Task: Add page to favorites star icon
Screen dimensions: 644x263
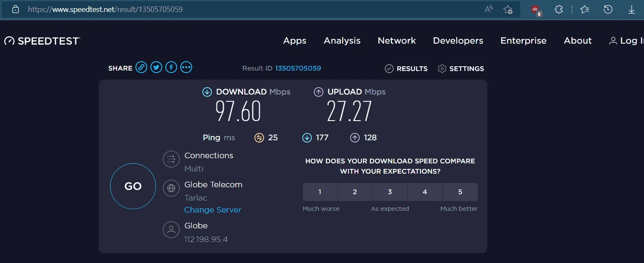Action: tap(508, 9)
